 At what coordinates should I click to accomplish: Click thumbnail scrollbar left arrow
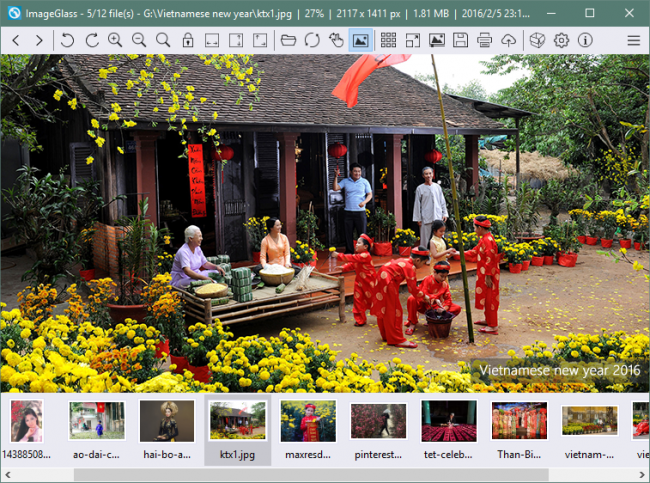pos(7,474)
